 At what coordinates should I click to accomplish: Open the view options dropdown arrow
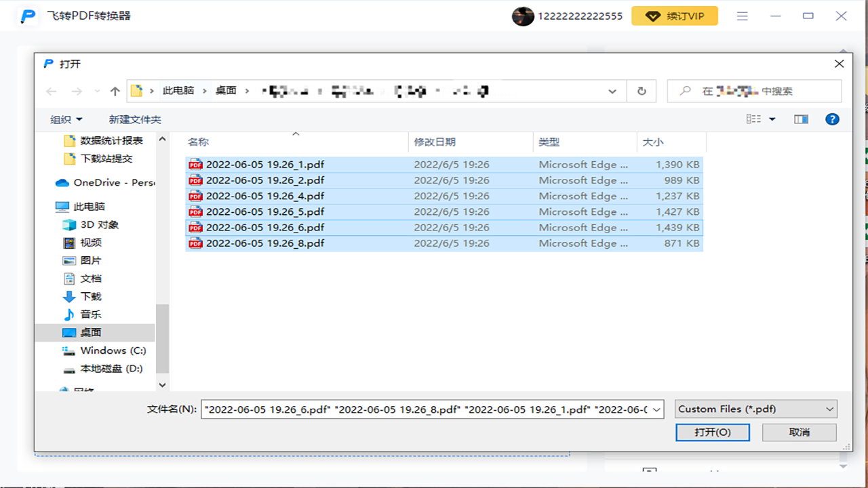pos(772,119)
